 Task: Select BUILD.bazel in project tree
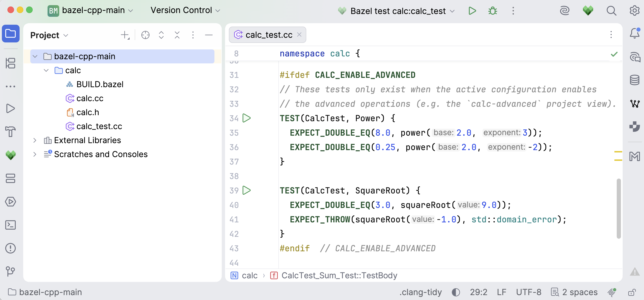tap(100, 84)
